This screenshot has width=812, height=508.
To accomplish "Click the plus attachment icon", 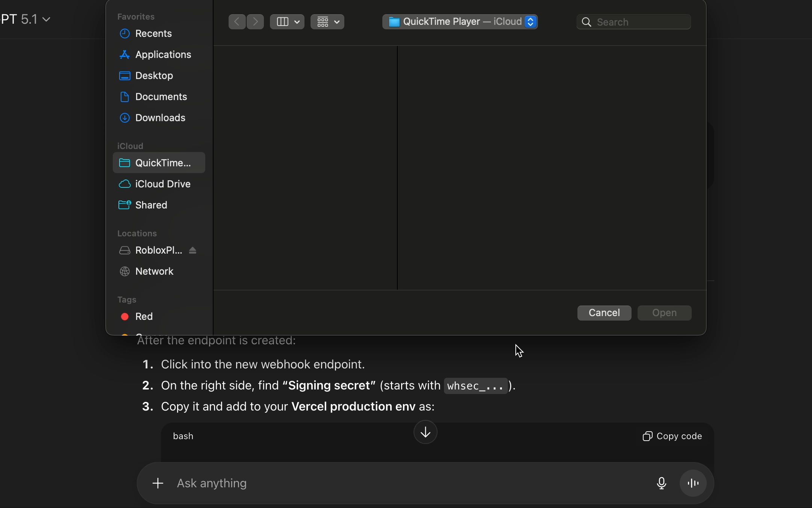I will tap(158, 483).
